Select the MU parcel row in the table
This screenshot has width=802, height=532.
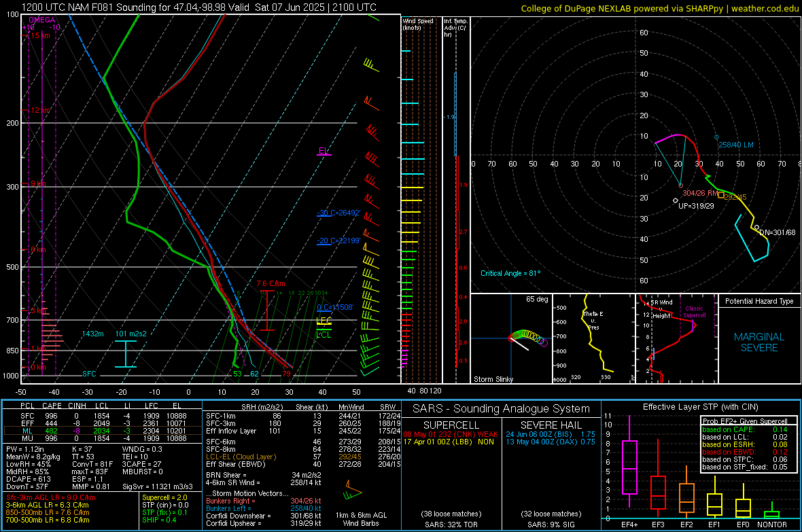coord(103,438)
